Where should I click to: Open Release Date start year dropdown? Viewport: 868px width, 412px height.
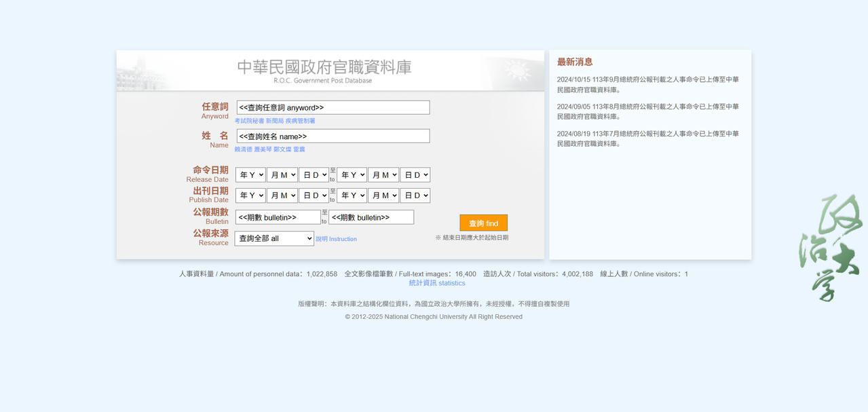click(x=250, y=175)
